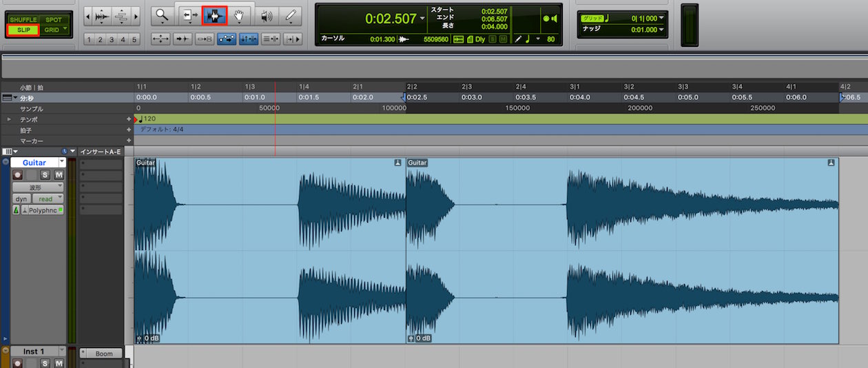Recall zoom preset 3
Screen dimensions: 868x368
[x=112, y=39]
